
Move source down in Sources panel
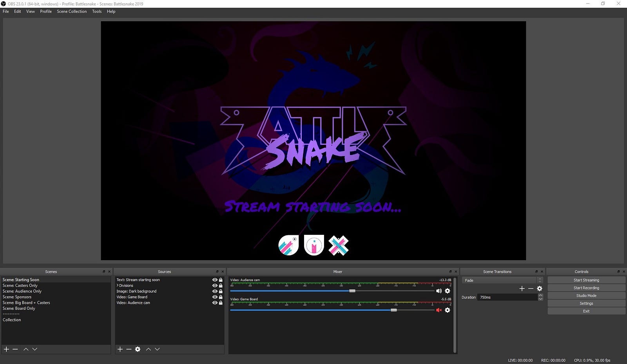coord(157,349)
